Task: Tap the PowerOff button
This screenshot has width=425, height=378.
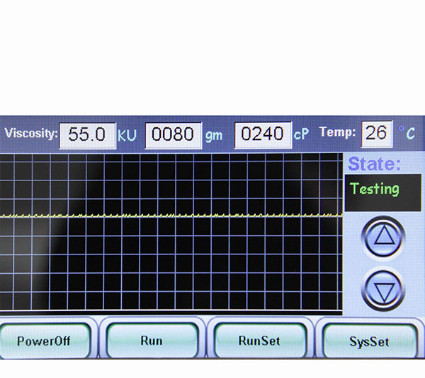Action: click(x=44, y=341)
